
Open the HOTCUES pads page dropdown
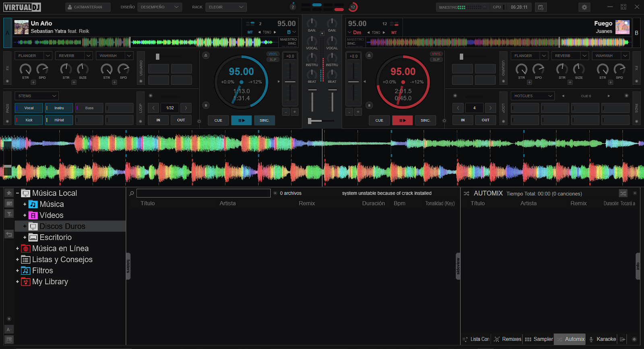[x=533, y=96]
